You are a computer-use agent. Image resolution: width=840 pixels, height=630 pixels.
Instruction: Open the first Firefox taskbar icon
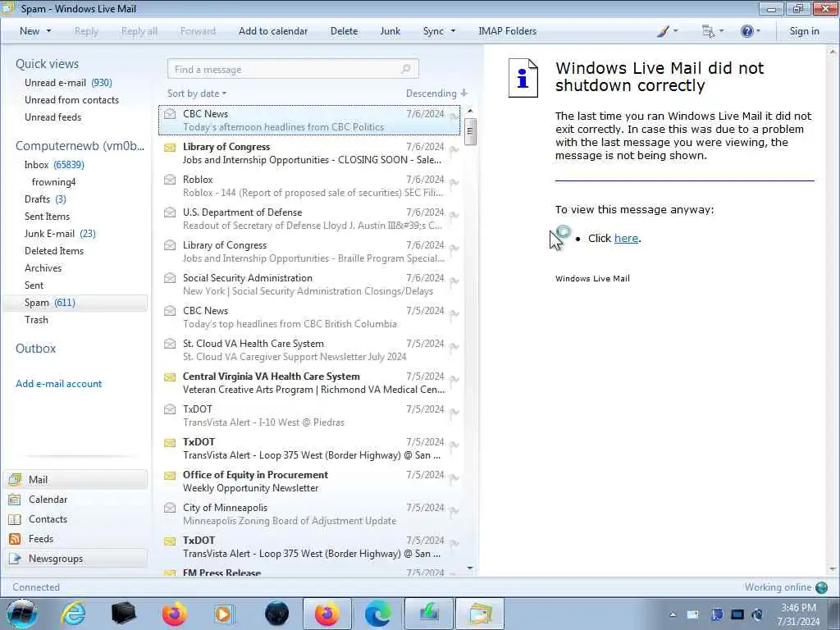175,614
